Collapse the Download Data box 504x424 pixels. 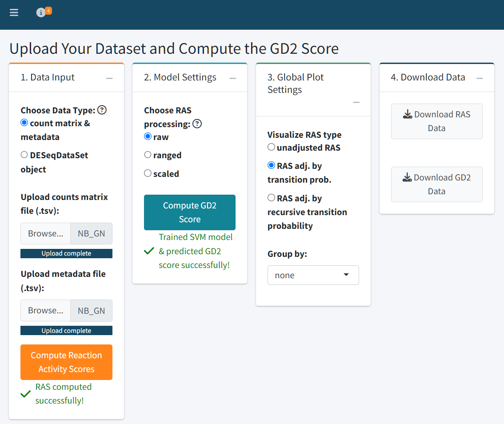(480, 78)
